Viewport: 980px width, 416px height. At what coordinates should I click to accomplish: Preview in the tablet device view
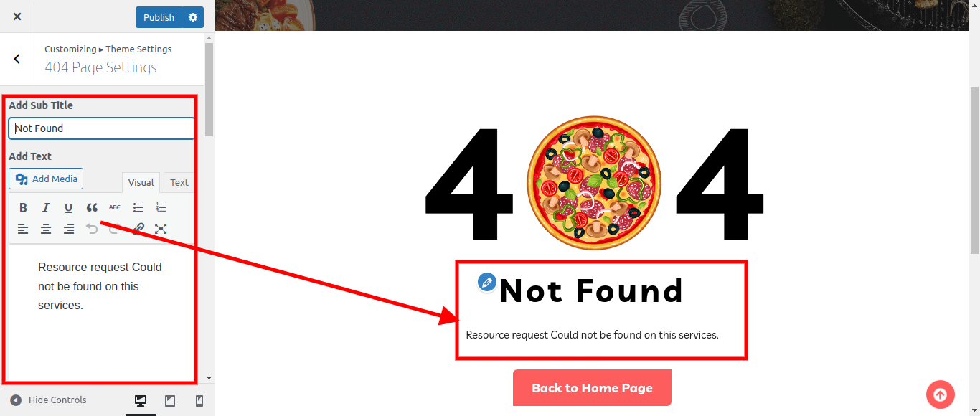tap(170, 401)
